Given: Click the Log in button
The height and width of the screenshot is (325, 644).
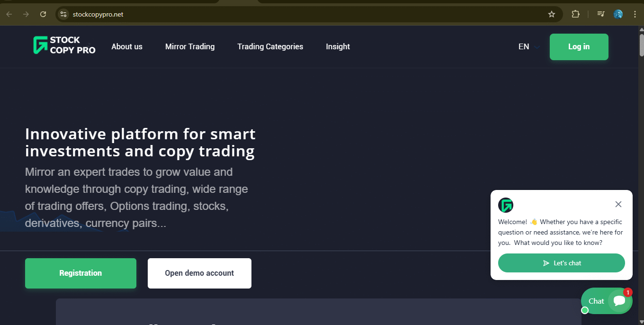Looking at the screenshot, I should coord(579,46).
